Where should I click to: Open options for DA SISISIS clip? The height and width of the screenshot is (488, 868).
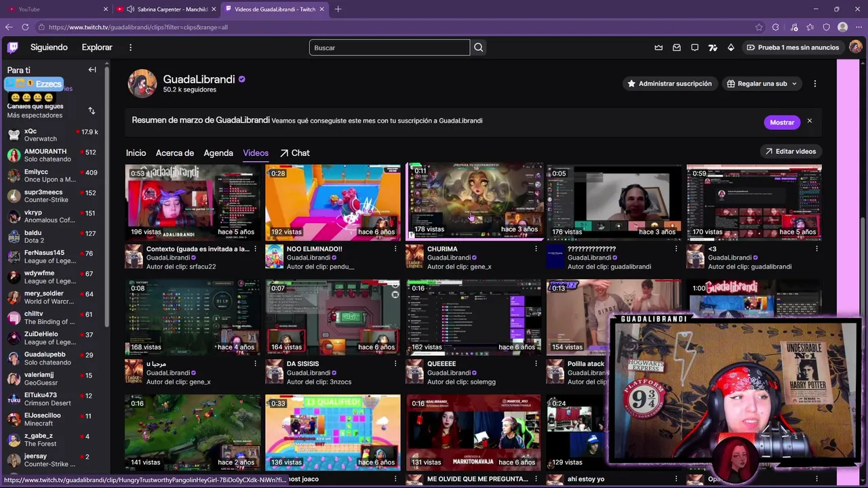tap(395, 364)
